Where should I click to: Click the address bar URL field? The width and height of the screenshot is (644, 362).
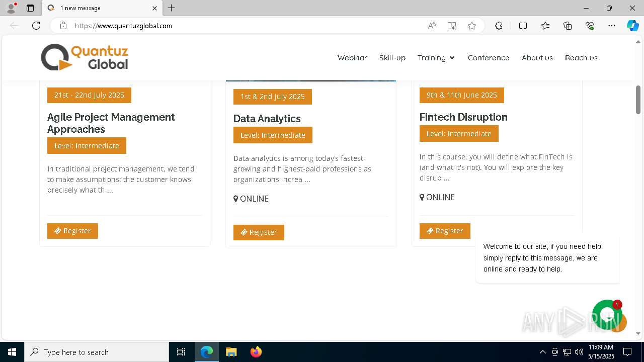(x=247, y=26)
